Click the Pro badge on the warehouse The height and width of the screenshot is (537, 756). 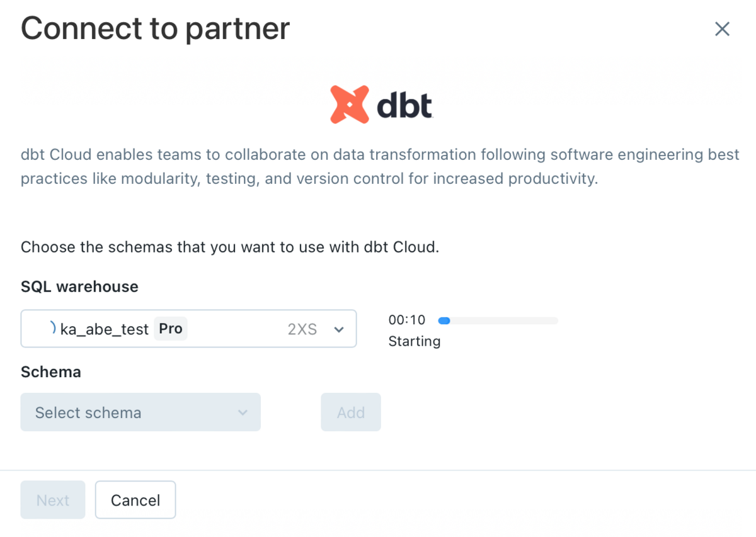coord(171,328)
